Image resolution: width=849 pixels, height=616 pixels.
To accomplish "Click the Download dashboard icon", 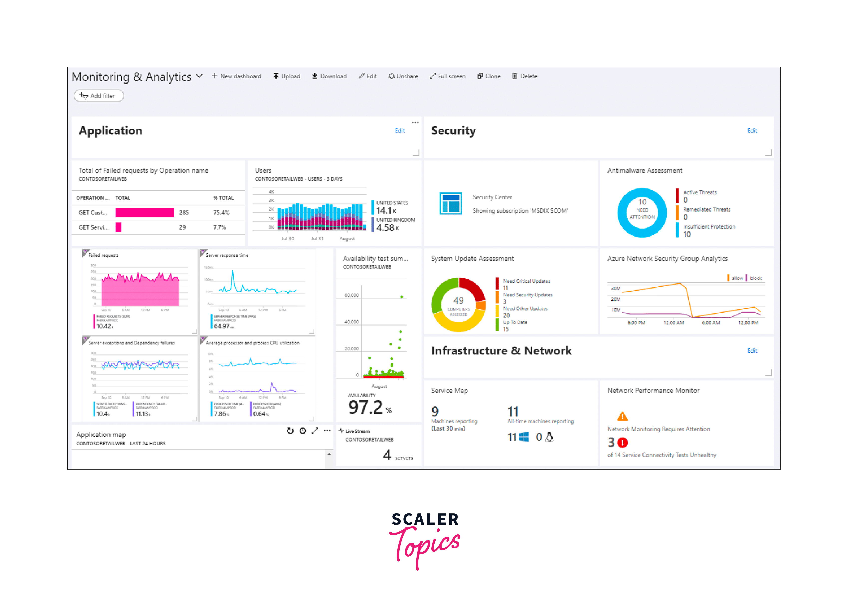I will coord(315,76).
